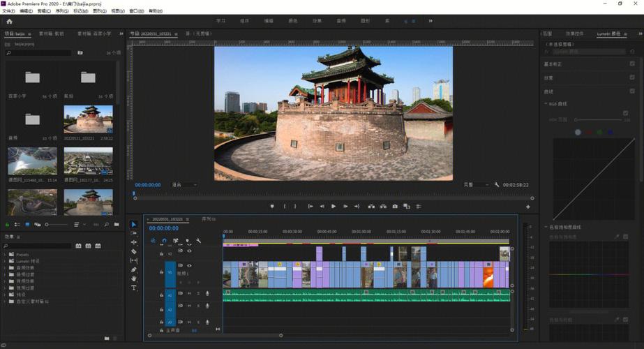644x349 pixels.
Task: Toggle Basic Correction checkbox in Lumetri
Action: pyautogui.click(x=632, y=64)
